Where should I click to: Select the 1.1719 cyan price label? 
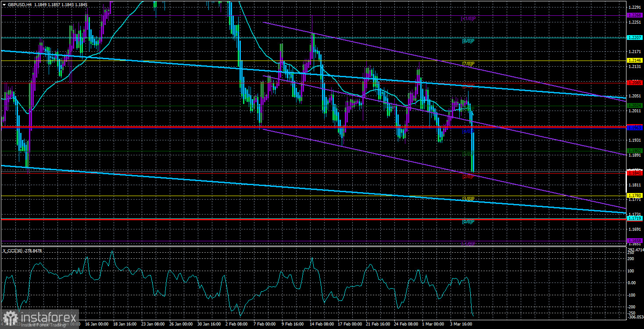(x=635, y=218)
